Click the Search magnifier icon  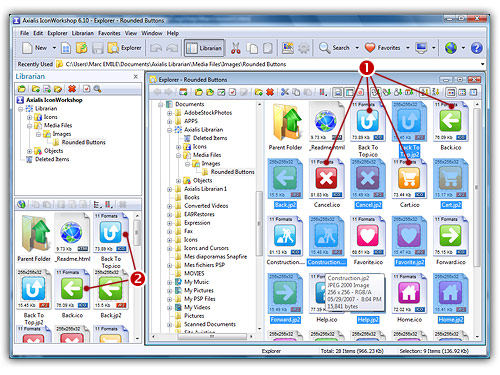tap(324, 48)
